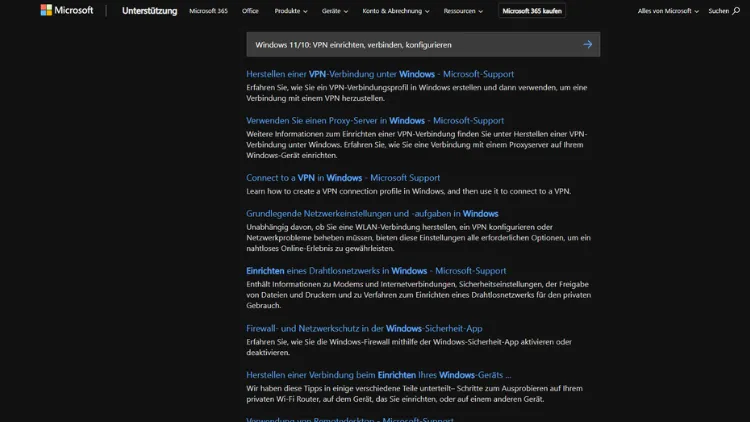Click the search magnifier icon
750x422 pixels.
point(736,11)
